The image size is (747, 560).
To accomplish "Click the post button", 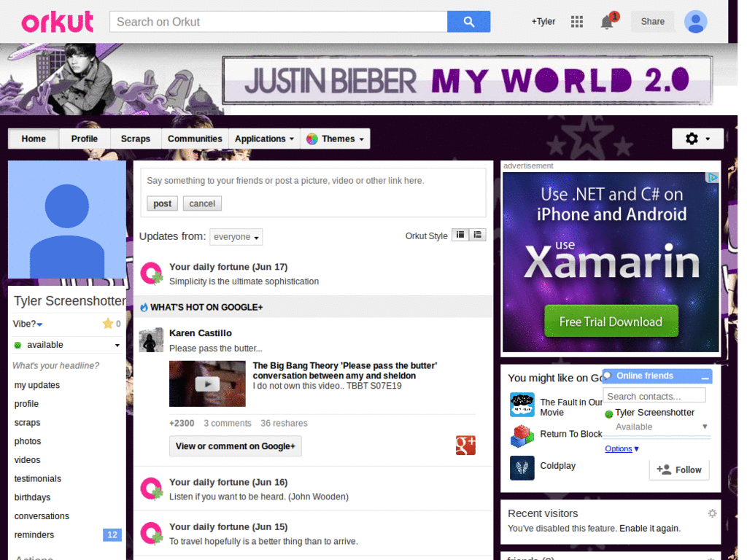I will click(x=162, y=204).
